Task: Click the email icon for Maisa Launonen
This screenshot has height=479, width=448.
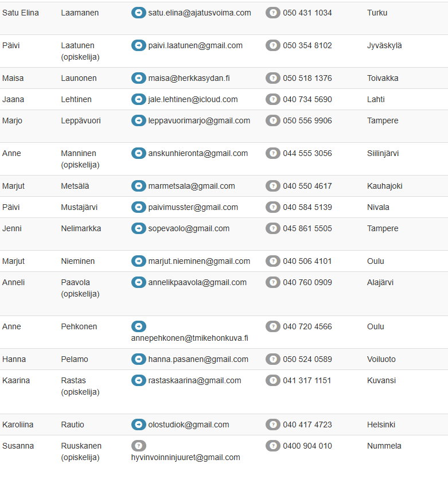Action: [139, 78]
